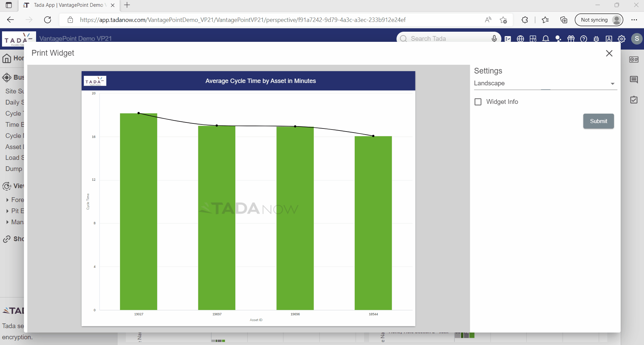Select the Tada App browser tab
The width and height of the screenshot is (644, 345).
pos(67,5)
